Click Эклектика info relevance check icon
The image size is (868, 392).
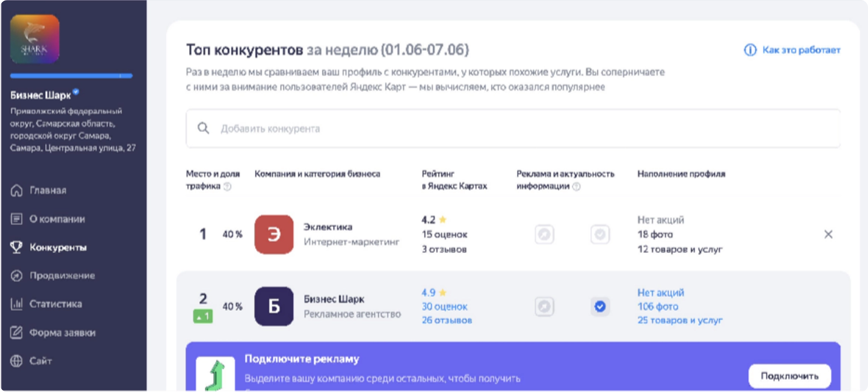600,235
